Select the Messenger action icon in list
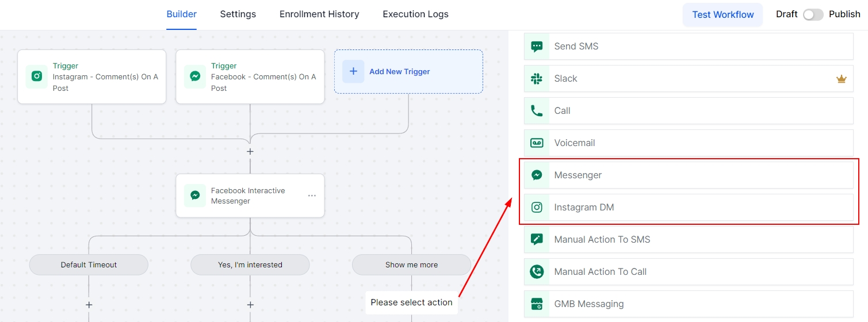Screen dimensions: 868x322 coord(537,175)
